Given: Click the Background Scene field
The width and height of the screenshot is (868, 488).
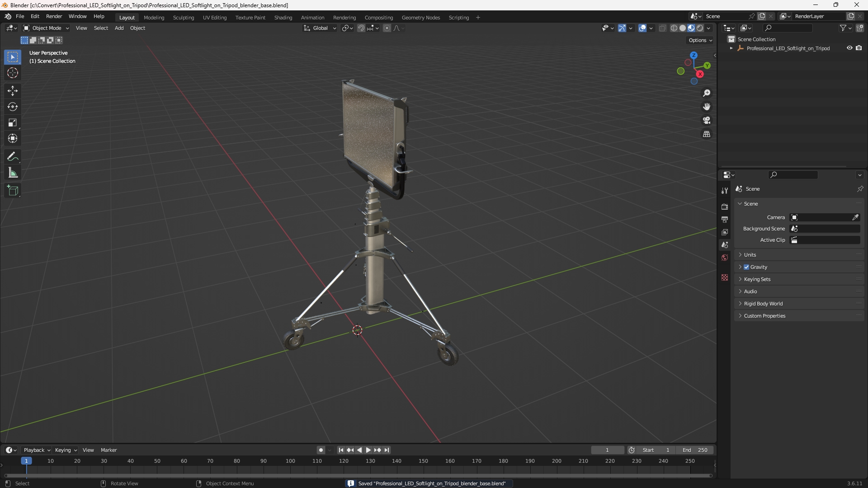Looking at the screenshot, I should point(825,229).
